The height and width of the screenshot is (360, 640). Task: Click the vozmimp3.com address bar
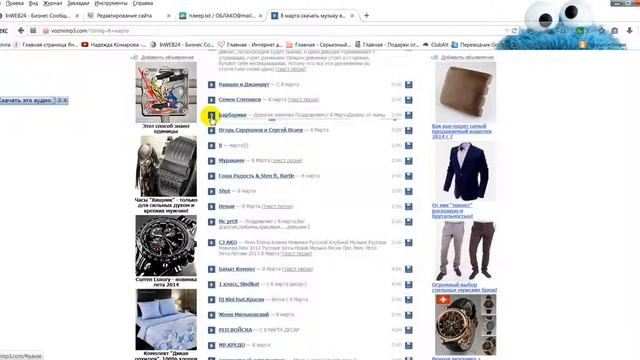pos(273,31)
